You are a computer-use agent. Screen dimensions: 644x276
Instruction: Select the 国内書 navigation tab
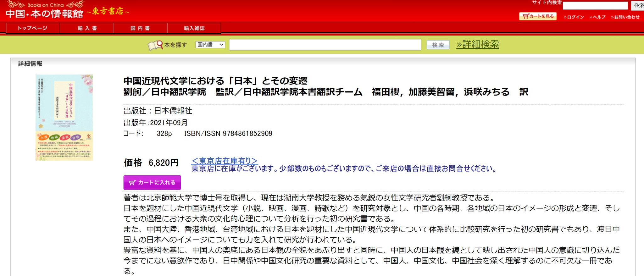[x=140, y=28]
